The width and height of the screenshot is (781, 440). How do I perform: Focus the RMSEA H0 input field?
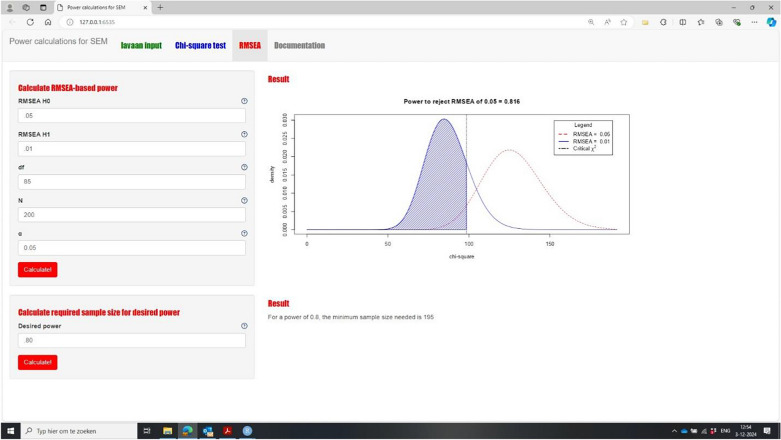131,116
